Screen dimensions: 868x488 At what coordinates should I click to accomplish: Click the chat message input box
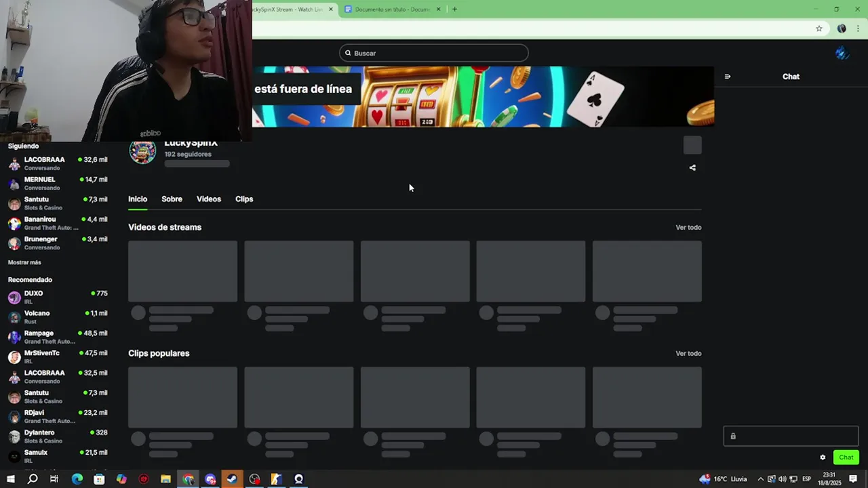pos(791,436)
